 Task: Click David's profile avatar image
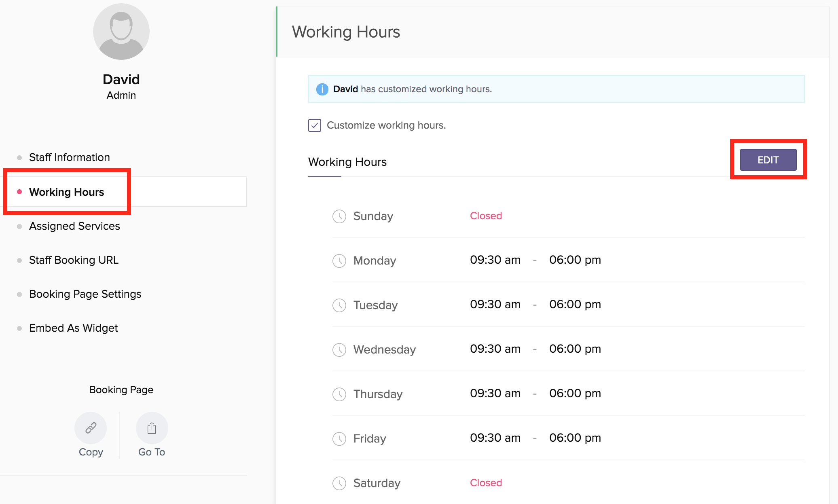coord(121,32)
